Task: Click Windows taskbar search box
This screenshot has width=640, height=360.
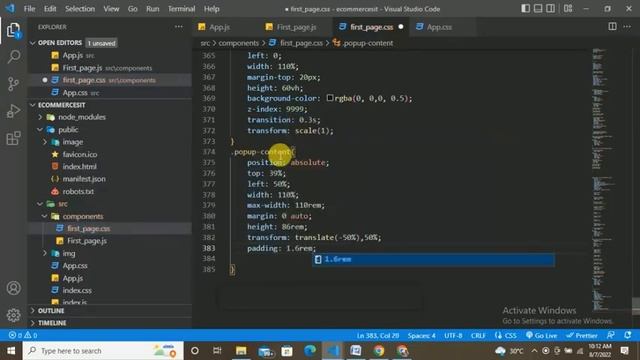Action: tap(103, 351)
